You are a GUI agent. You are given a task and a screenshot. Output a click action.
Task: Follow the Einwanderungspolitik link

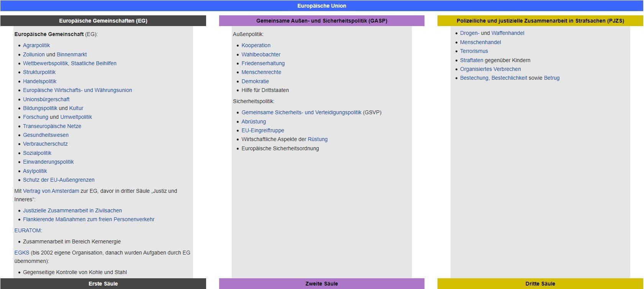pyautogui.click(x=48, y=162)
